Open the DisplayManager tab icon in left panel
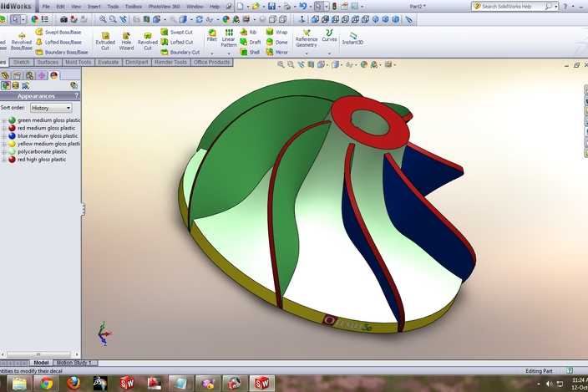This screenshot has height=392, width=588. [53, 75]
